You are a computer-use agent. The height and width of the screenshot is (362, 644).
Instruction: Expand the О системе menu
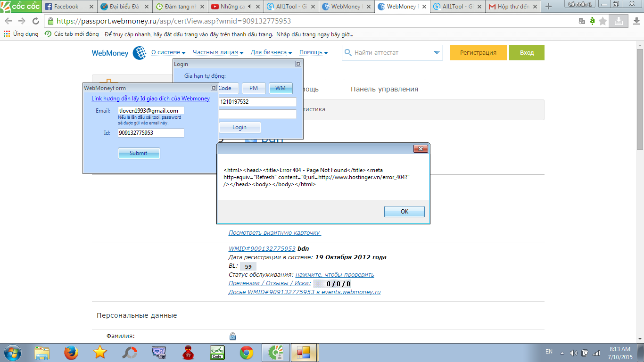click(x=168, y=52)
